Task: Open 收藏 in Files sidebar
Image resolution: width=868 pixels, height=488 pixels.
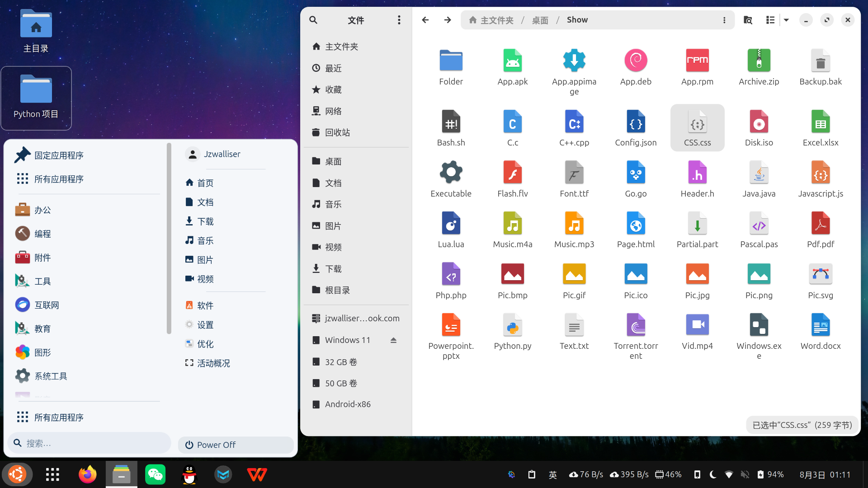Action: pos(356,89)
